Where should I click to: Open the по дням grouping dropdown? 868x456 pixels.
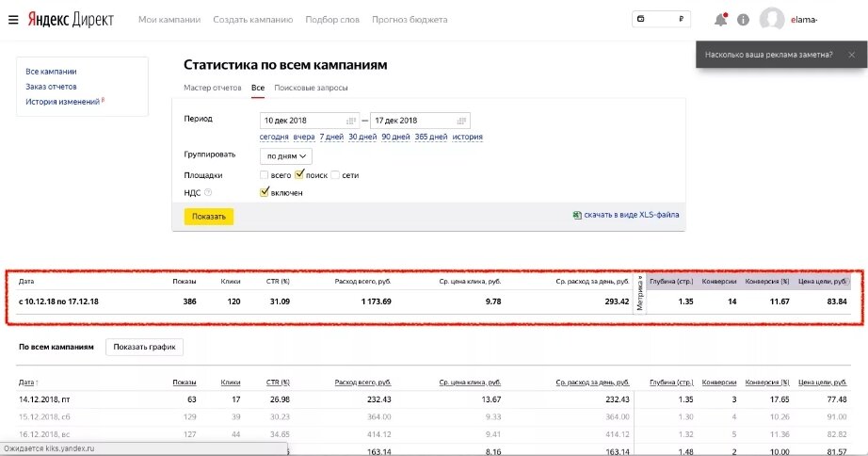click(286, 156)
